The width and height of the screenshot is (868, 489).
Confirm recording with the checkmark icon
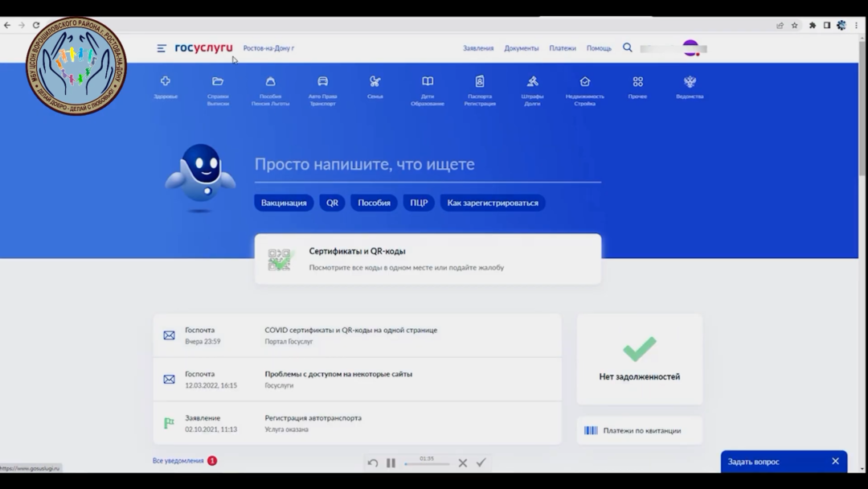click(x=481, y=462)
